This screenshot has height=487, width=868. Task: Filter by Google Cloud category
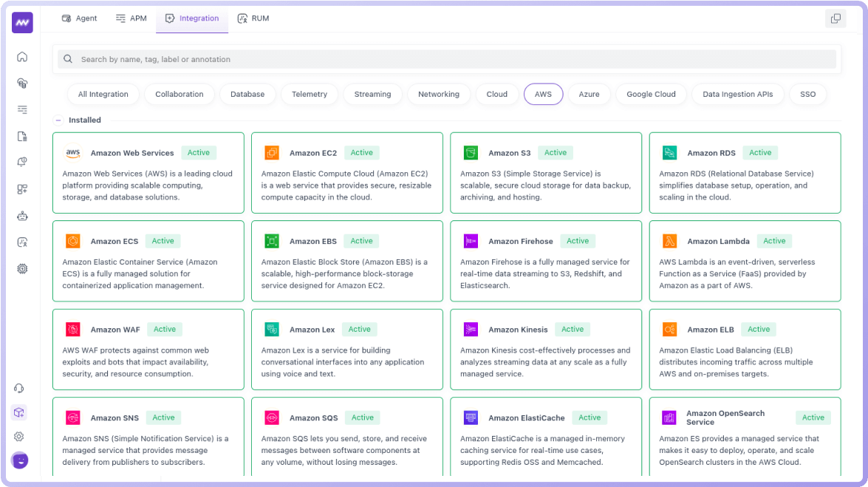[x=651, y=94]
